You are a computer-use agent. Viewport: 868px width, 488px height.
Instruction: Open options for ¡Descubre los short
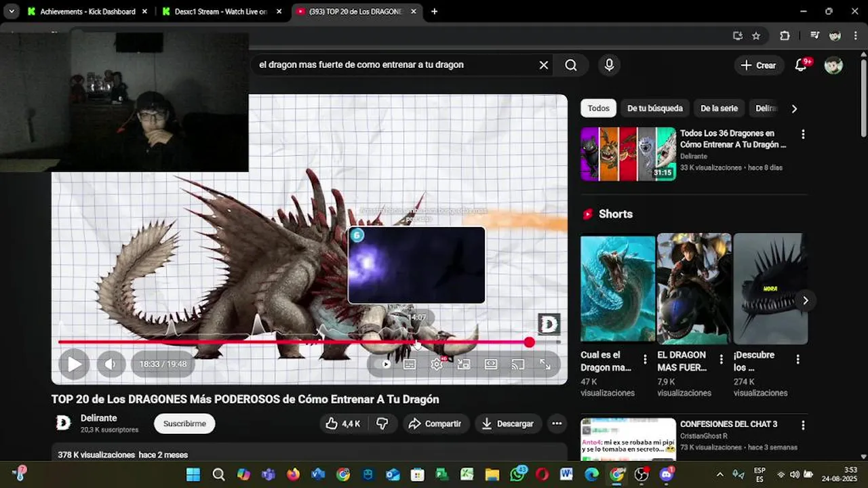tap(797, 359)
